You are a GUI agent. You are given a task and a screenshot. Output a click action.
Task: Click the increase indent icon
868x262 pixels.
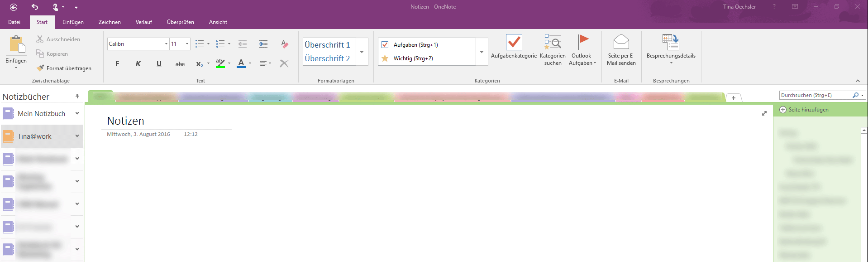(x=263, y=44)
